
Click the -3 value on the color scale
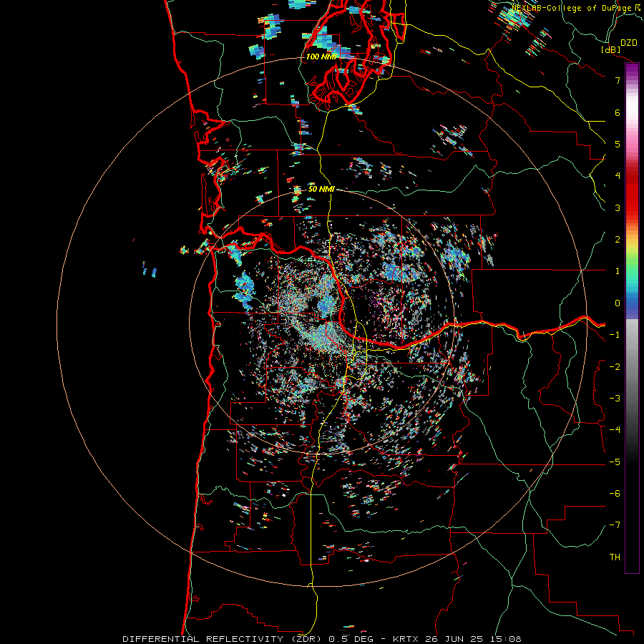[615, 399]
